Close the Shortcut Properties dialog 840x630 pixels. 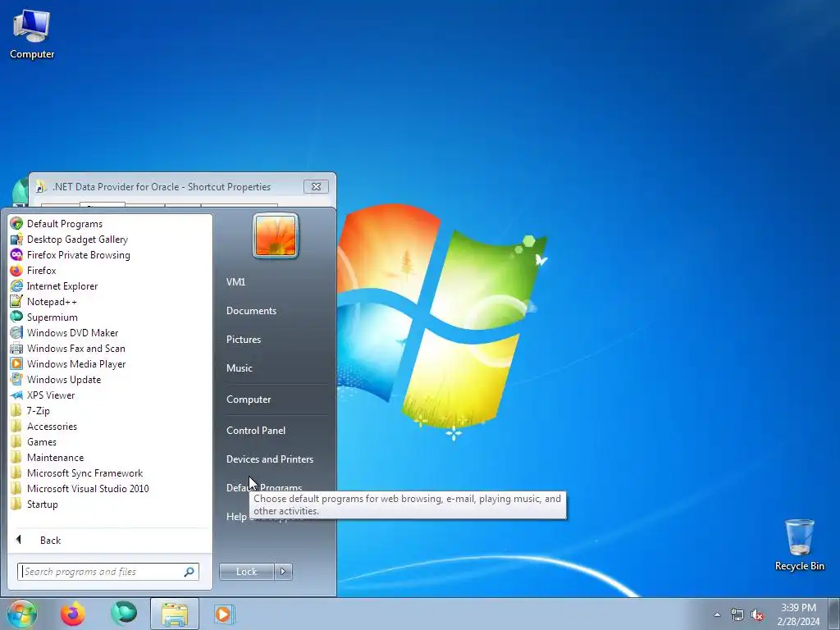coord(316,186)
